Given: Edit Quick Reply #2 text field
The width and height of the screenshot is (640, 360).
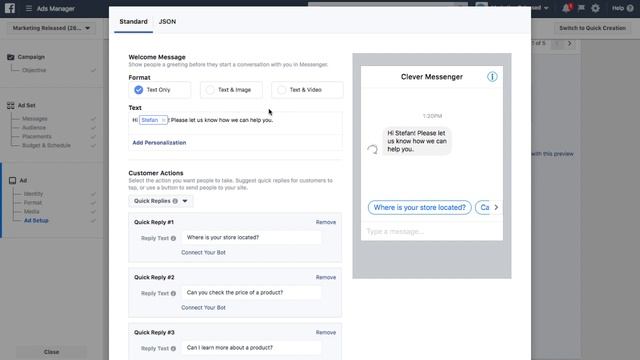Looking at the screenshot, I should click(x=251, y=293).
